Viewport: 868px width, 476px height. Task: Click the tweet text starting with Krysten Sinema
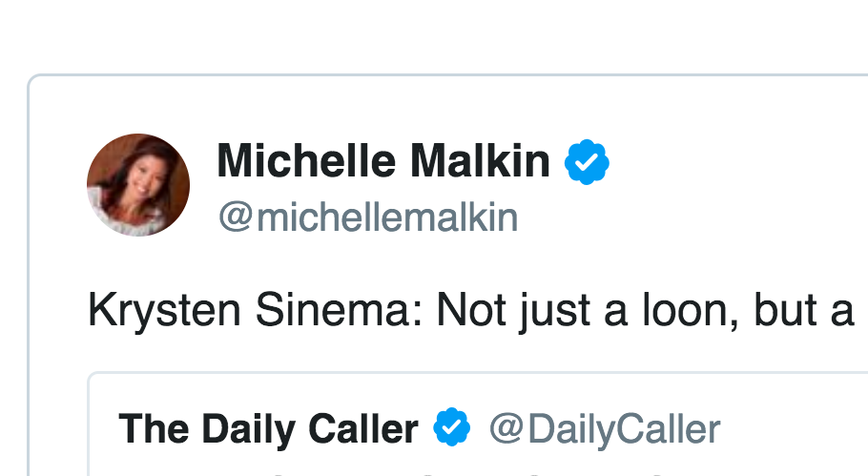click(469, 313)
